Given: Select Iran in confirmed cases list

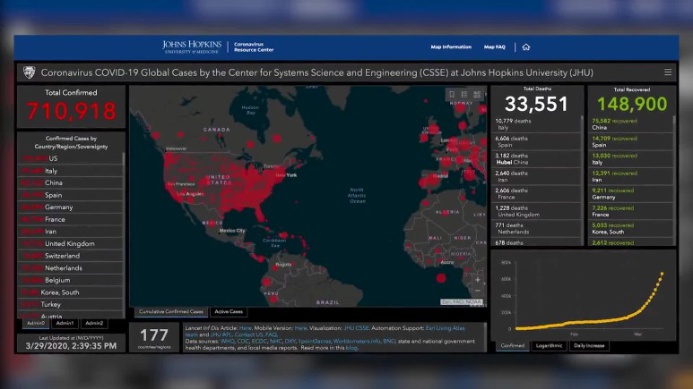Looking at the screenshot, I should [x=70, y=231].
